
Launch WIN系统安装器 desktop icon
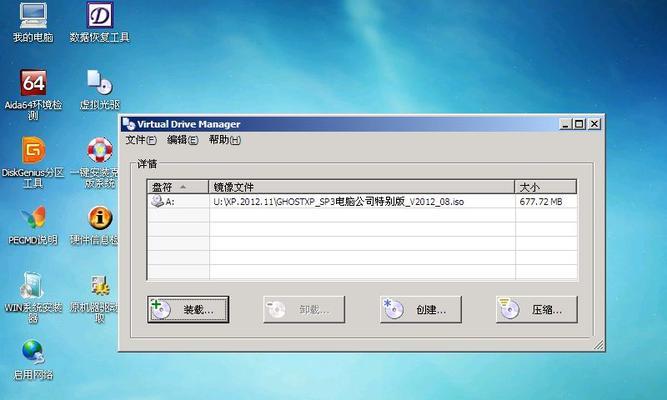[33, 297]
